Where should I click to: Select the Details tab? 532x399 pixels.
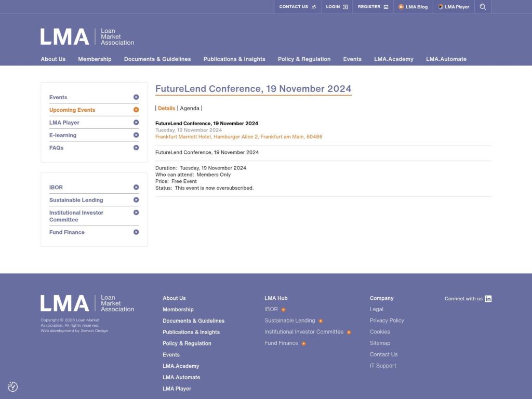point(166,109)
